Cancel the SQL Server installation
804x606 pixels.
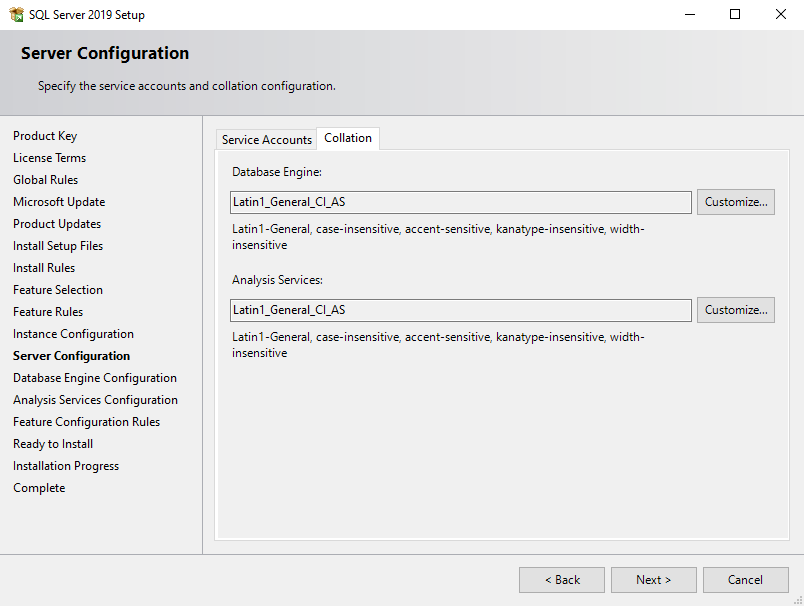coord(745,580)
